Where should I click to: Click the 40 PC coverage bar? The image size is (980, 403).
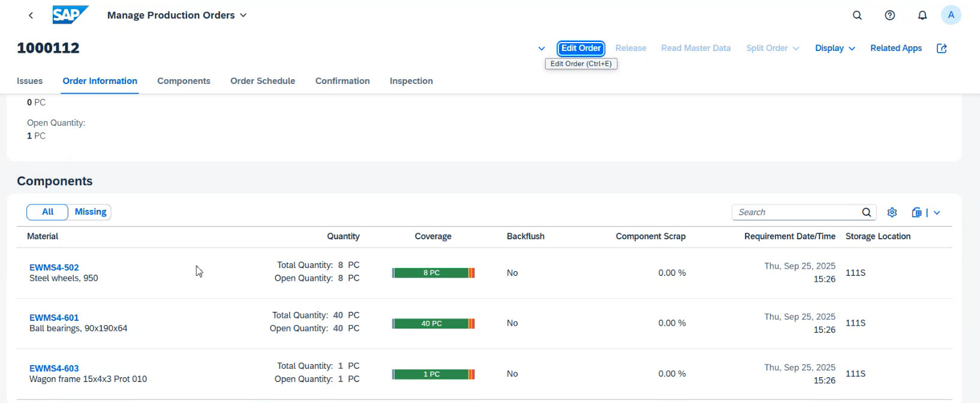432,324
